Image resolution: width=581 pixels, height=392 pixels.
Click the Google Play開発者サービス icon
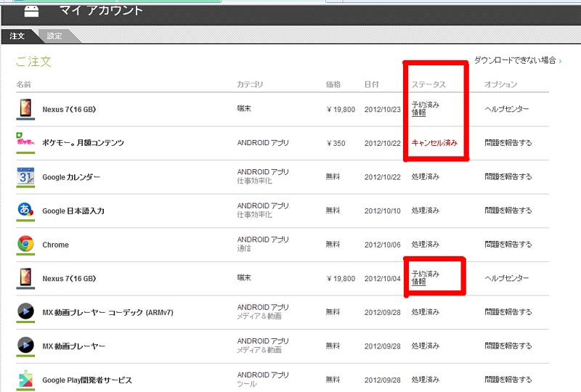[x=25, y=379]
